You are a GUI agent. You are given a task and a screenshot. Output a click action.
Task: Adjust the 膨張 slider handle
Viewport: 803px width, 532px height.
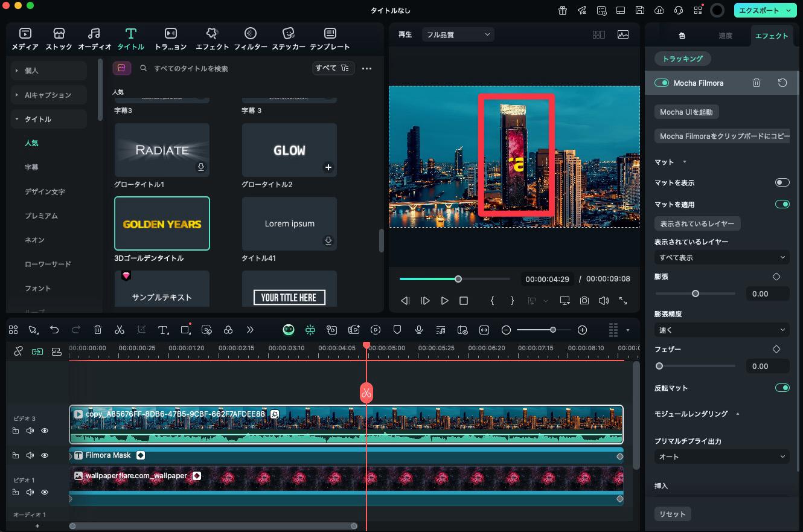point(696,293)
